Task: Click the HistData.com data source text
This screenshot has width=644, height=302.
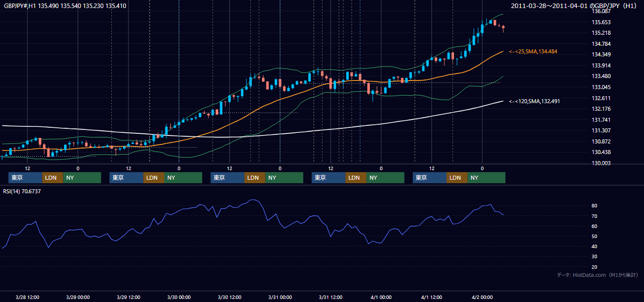Action: click(598, 275)
